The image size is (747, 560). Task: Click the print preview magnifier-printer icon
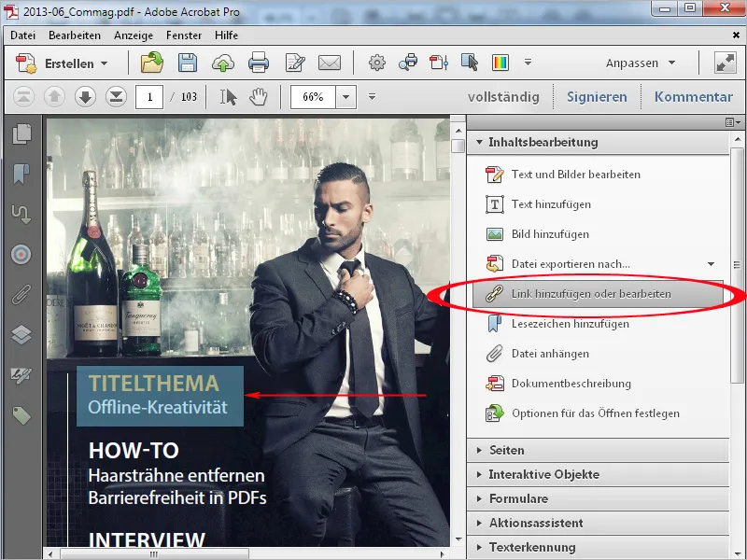[408, 63]
